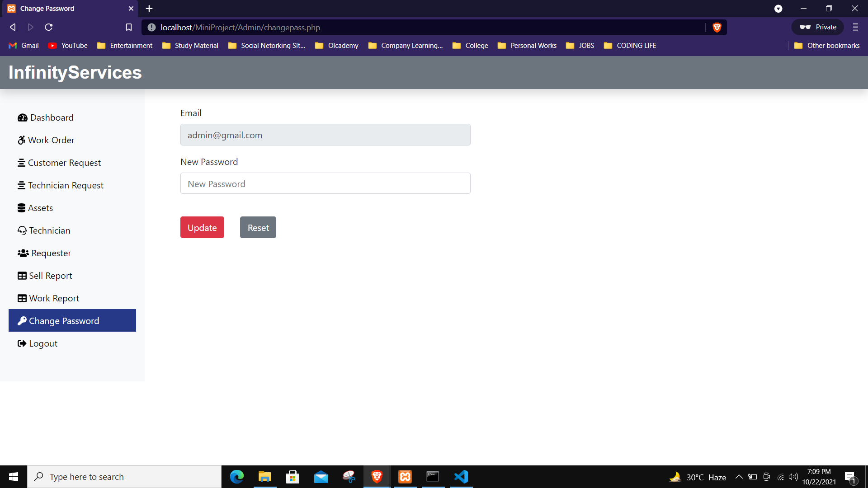The image size is (868, 488).
Task: Open the browser hamburger menu
Action: pos(855,27)
